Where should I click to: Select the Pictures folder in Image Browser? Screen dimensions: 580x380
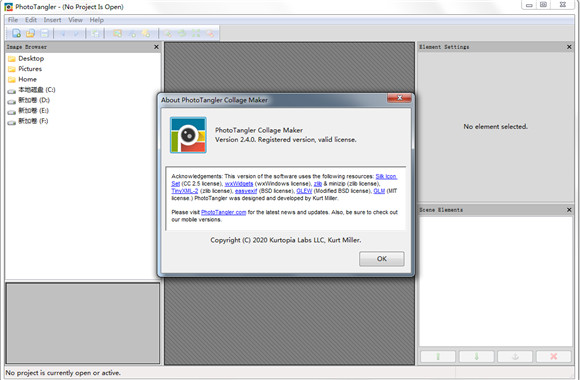pos(25,69)
